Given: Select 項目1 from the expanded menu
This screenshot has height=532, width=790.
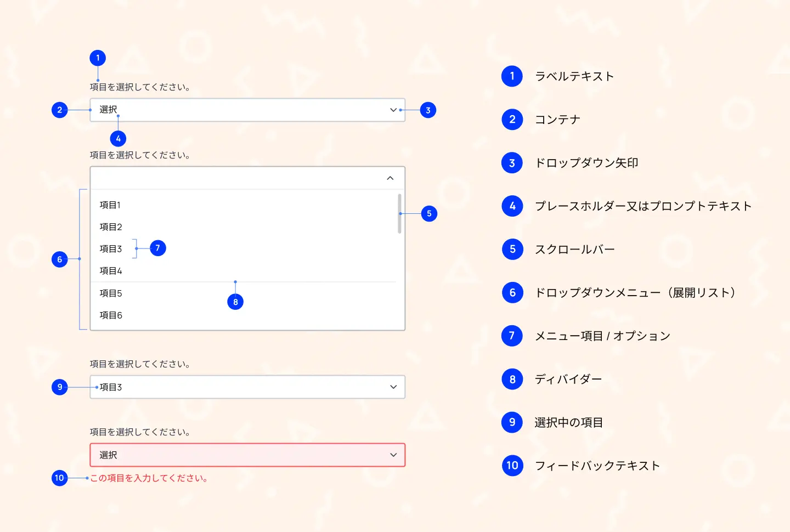Looking at the screenshot, I should pos(110,205).
